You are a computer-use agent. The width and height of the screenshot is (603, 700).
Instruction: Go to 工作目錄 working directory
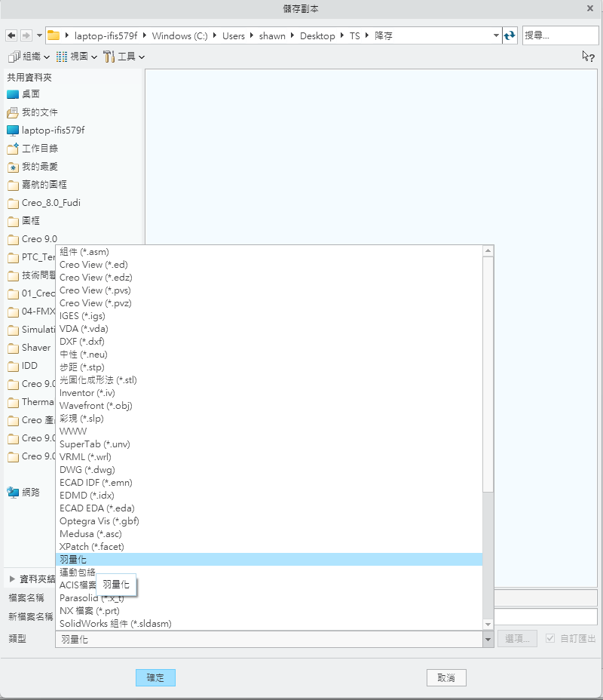coord(39,149)
